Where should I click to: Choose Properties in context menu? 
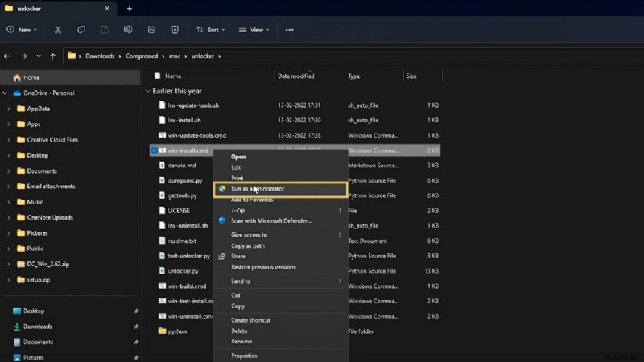click(x=244, y=356)
